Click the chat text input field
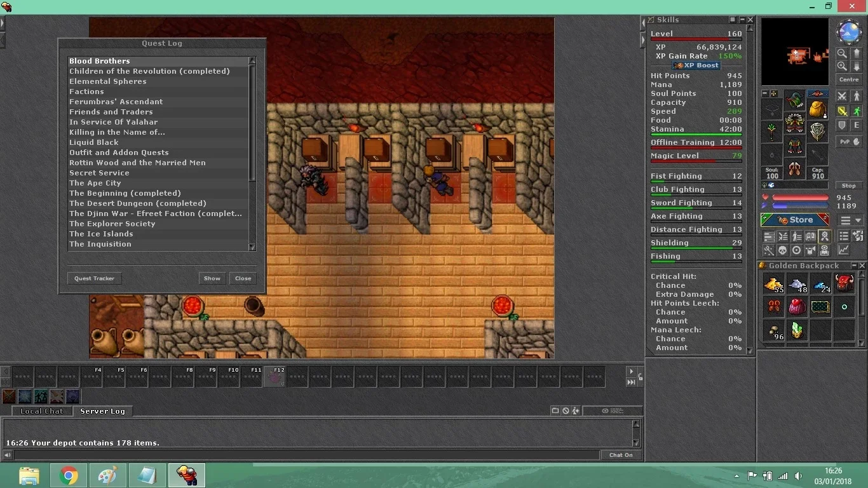 point(306,455)
